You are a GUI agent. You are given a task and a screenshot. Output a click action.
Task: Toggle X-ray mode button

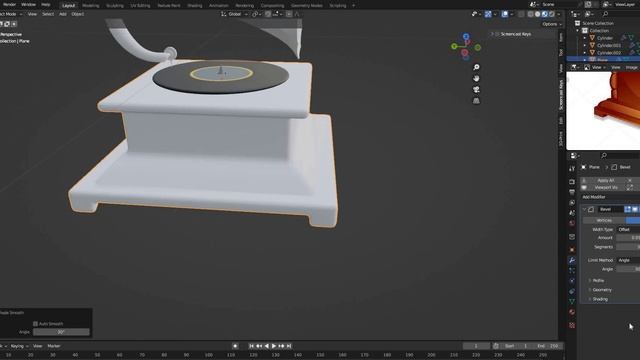point(521,14)
